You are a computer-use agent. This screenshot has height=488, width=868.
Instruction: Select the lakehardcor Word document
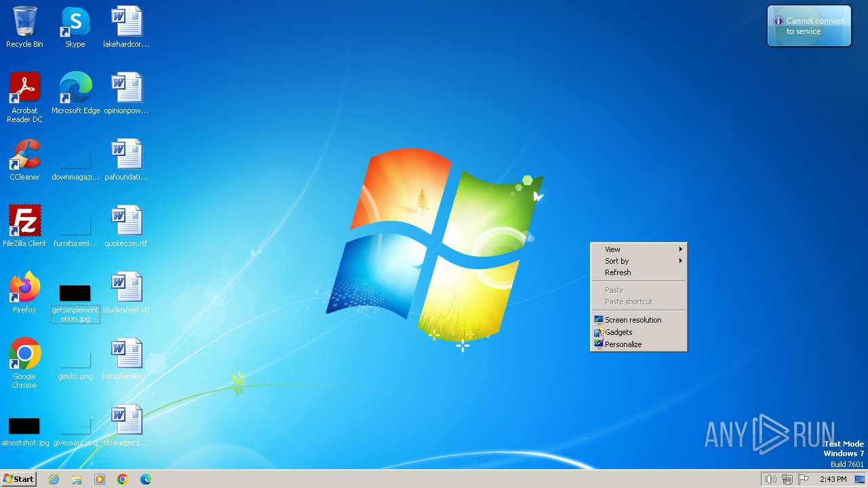pyautogui.click(x=126, y=27)
